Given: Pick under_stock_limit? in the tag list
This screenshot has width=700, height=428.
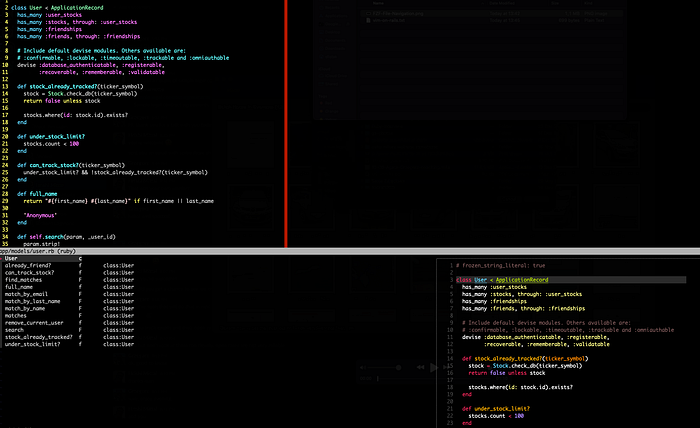Looking at the screenshot, I should coord(31,343).
